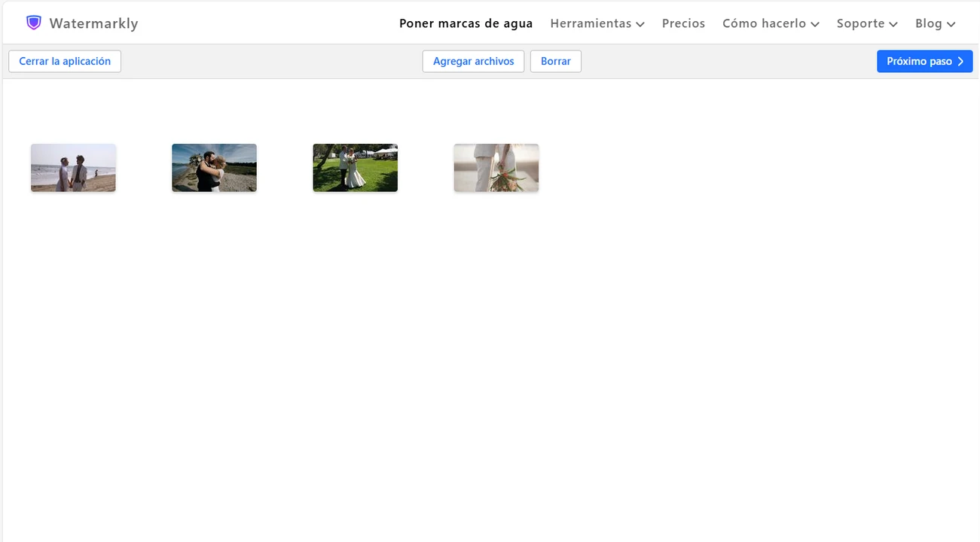Expand the chevron next to Cómo hacerlo
980x542 pixels.
click(x=815, y=24)
